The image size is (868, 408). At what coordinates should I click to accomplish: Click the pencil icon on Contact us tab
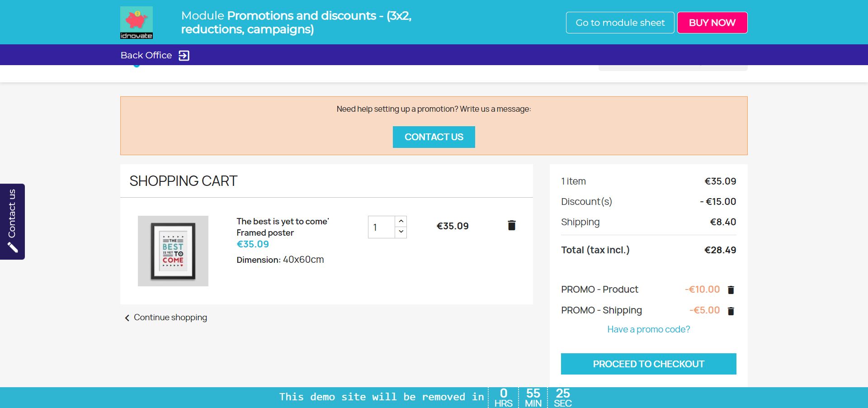pyautogui.click(x=13, y=247)
